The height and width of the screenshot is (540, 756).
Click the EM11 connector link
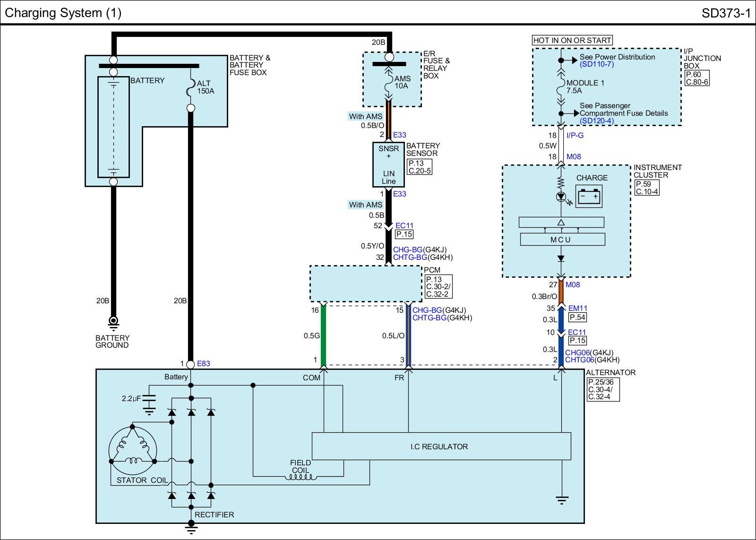point(577,309)
